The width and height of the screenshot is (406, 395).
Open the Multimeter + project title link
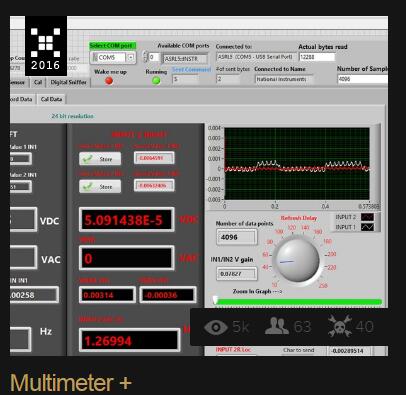(x=71, y=382)
